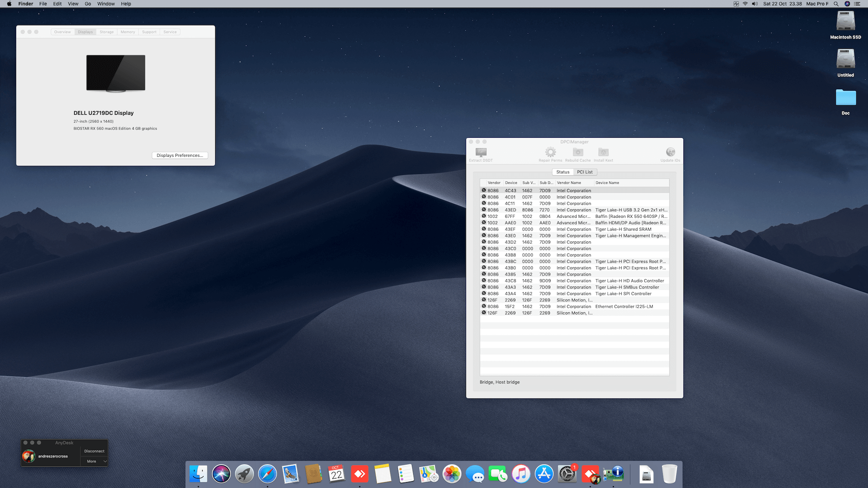
Task: Switch to Memory tab
Action: (x=128, y=32)
